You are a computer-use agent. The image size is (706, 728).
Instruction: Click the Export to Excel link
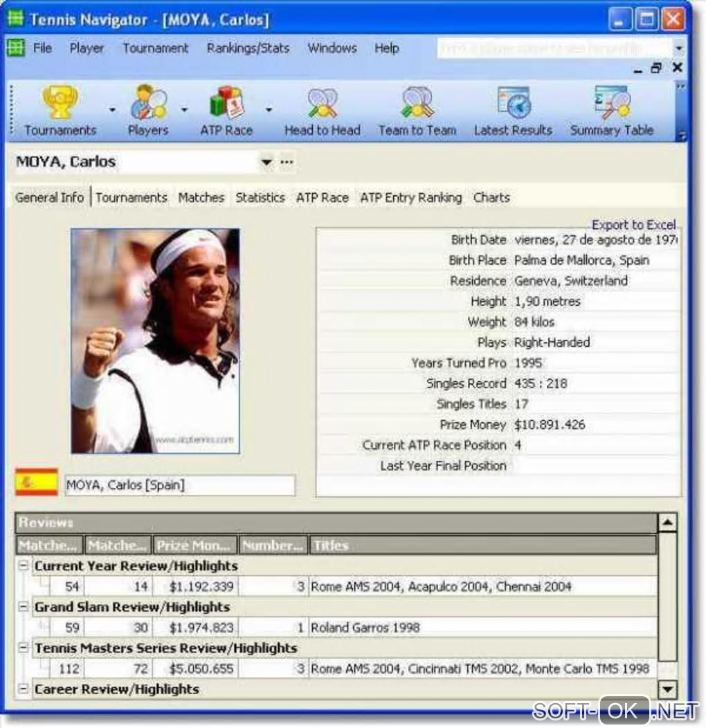(633, 225)
